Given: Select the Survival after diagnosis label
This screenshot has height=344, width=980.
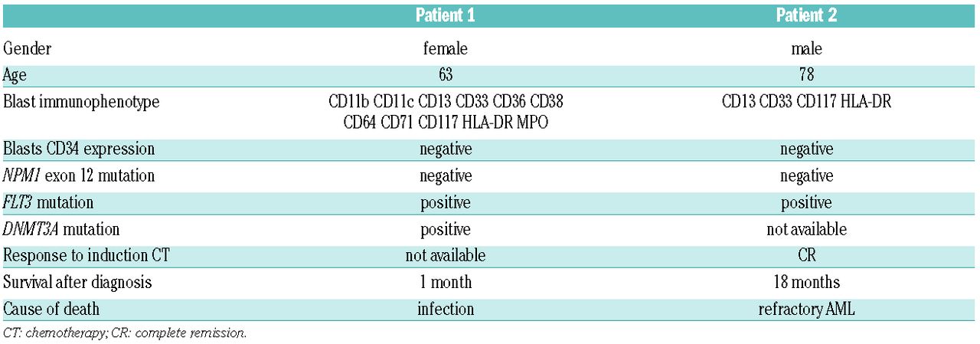Looking at the screenshot, I should pos(77,283).
